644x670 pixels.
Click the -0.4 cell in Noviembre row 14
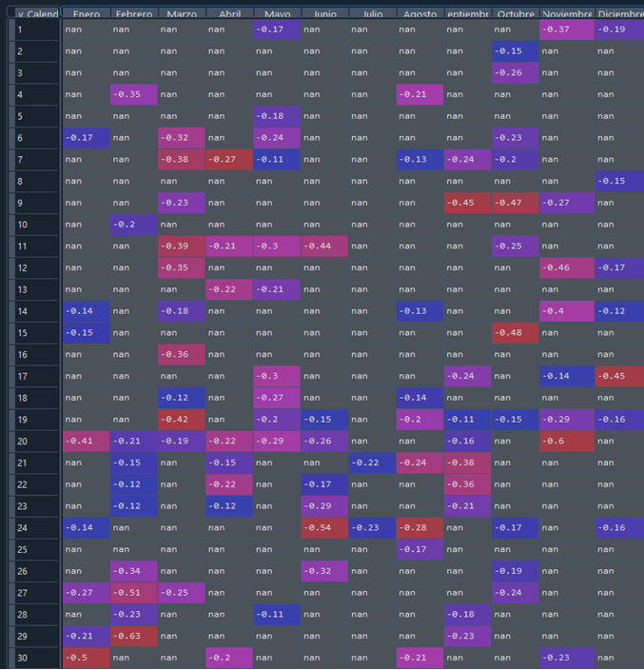[x=567, y=311]
